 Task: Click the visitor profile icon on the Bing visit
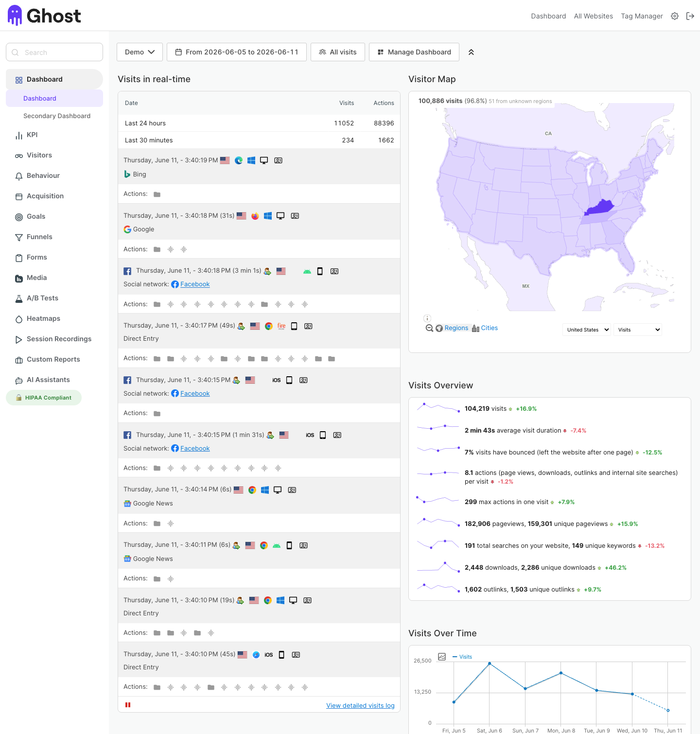[x=279, y=160]
